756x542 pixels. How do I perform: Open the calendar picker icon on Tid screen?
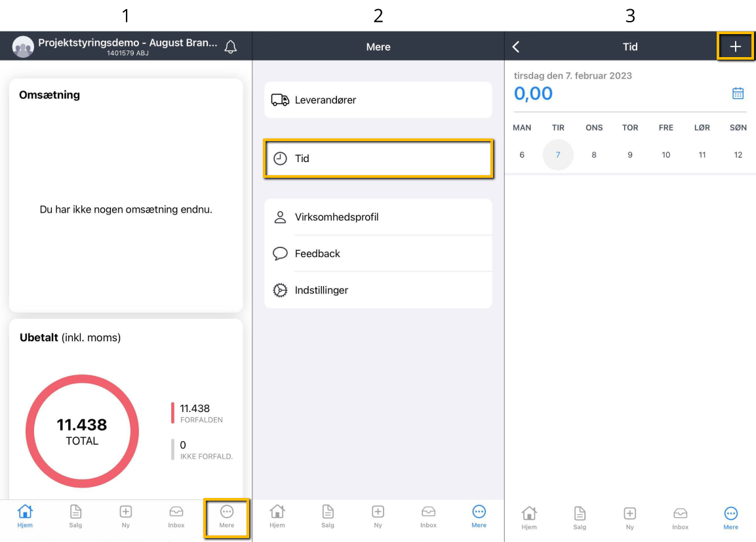coord(738,93)
